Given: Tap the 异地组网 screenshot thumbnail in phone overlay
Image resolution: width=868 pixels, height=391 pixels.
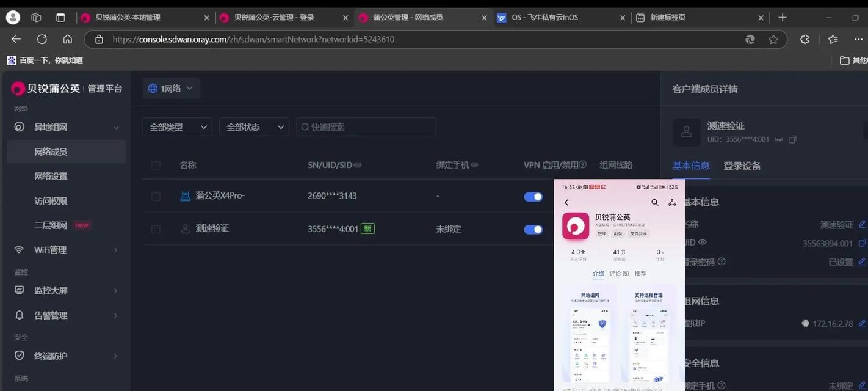Looking at the screenshot, I should [x=589, y=335].
